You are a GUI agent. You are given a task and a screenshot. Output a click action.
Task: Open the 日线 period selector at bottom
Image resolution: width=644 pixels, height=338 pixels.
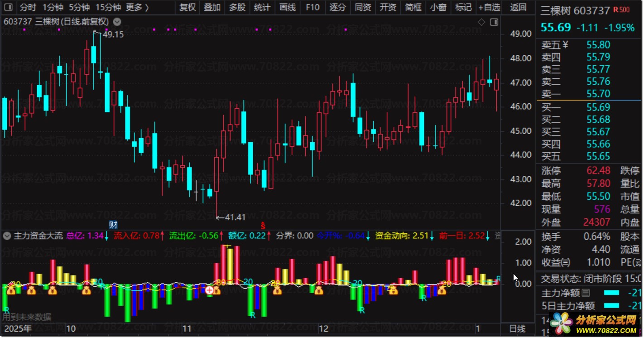[x=518, y=329]
